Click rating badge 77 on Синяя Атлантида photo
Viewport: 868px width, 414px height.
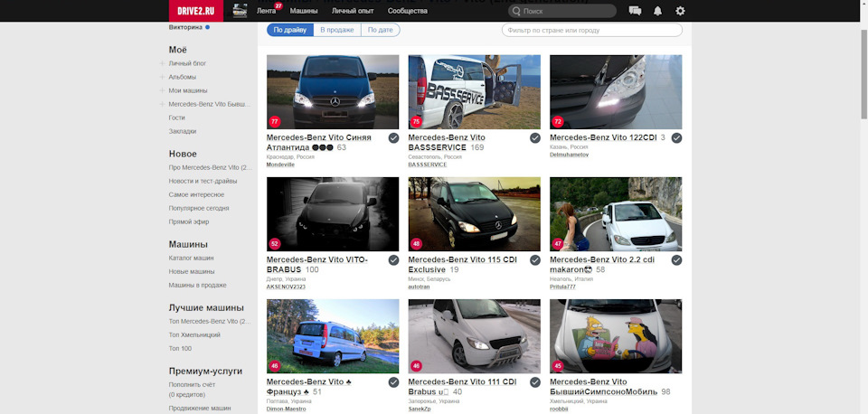(x=275, y=122)
